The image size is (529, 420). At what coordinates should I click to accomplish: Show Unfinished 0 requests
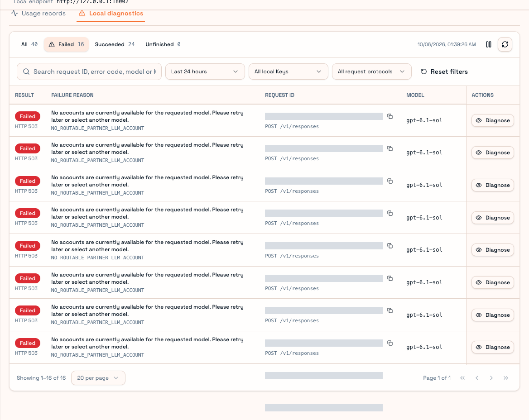coord(163,44)
